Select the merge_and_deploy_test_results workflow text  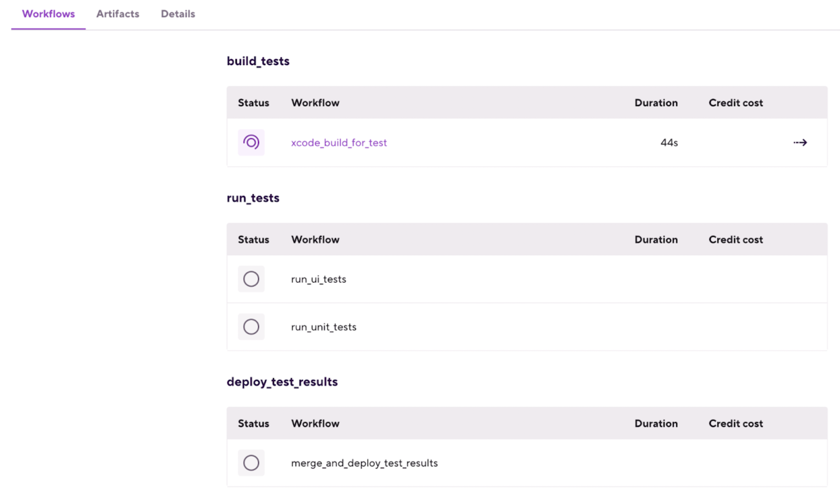(364, 463)
